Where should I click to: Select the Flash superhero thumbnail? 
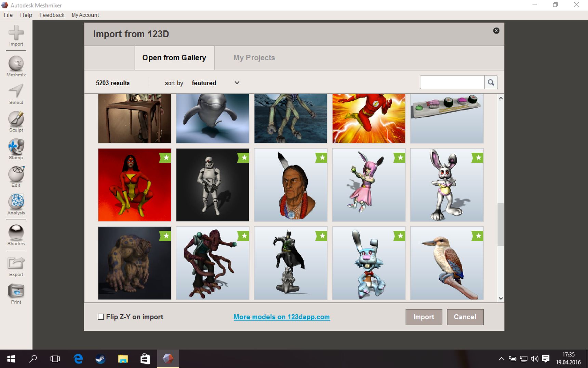(369, 118)
